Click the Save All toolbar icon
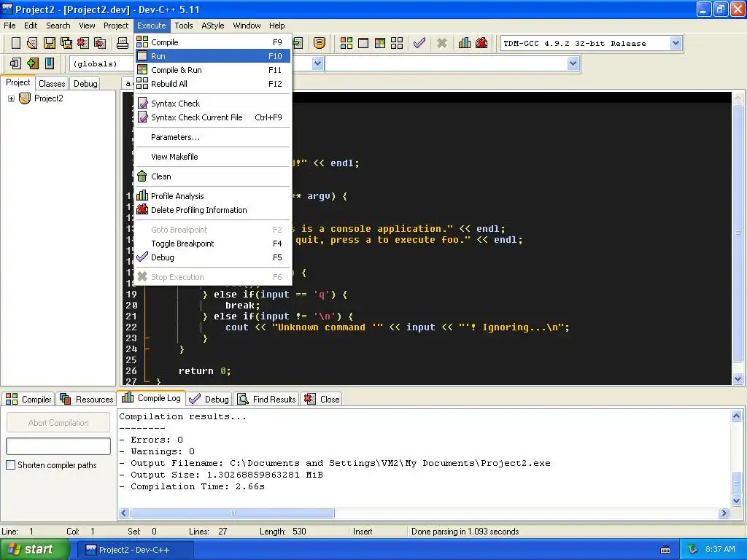This screenshot has width=747, height=560. click(66, 43)
